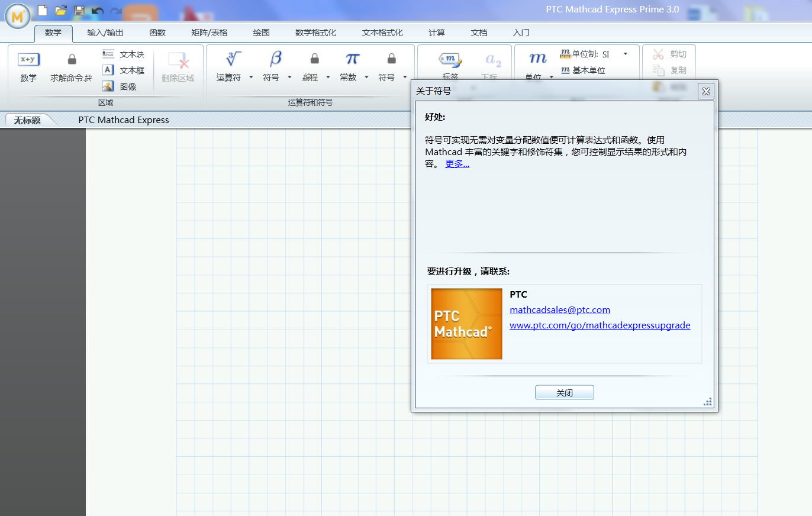
Task: Expand the π 常数 constants dropdown
Action: (366, 78)
